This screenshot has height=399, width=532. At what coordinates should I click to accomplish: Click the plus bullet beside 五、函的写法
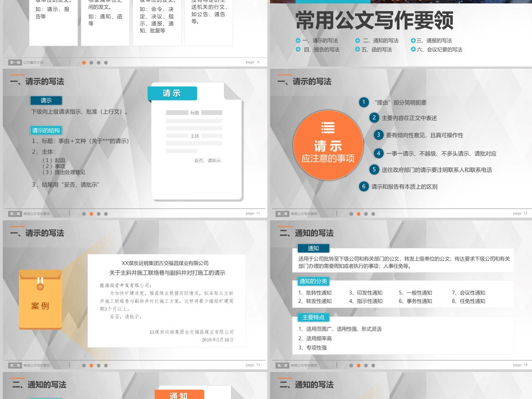(x=358, y=49)
